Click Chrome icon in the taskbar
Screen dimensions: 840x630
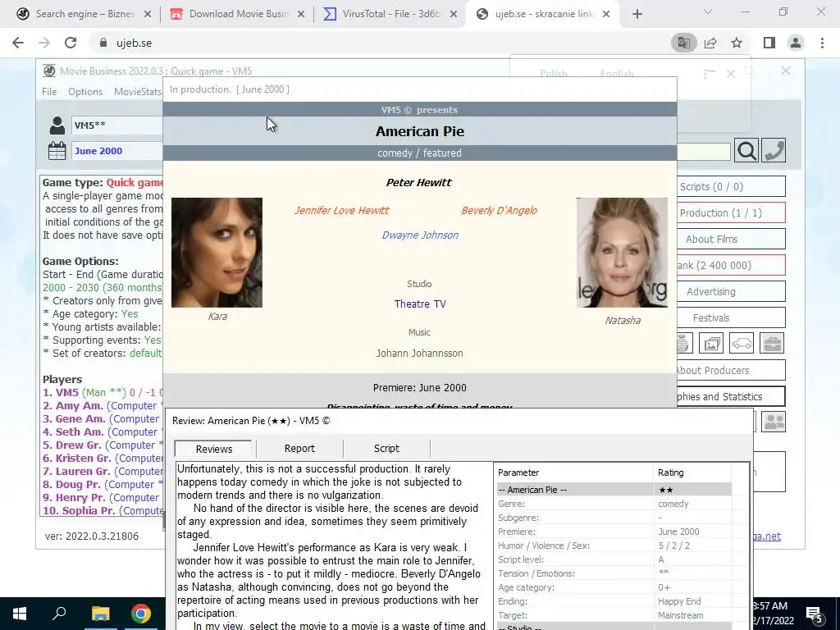coord(141,614)
